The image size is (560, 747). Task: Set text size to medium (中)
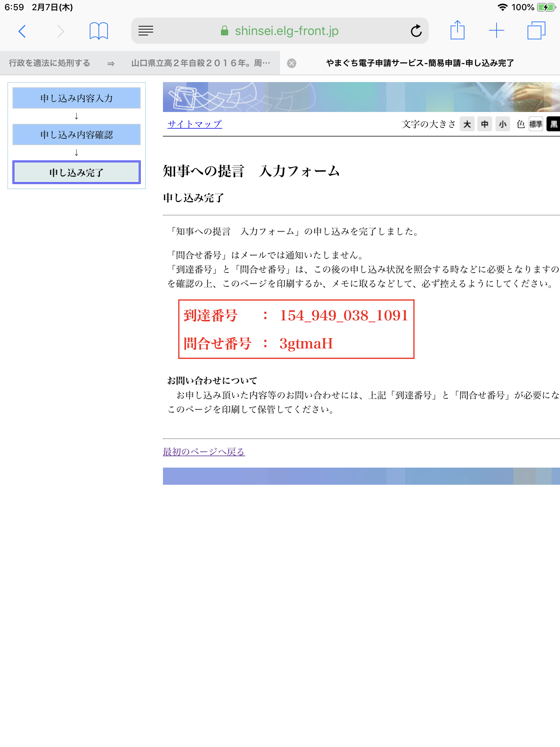click(485, 124)
